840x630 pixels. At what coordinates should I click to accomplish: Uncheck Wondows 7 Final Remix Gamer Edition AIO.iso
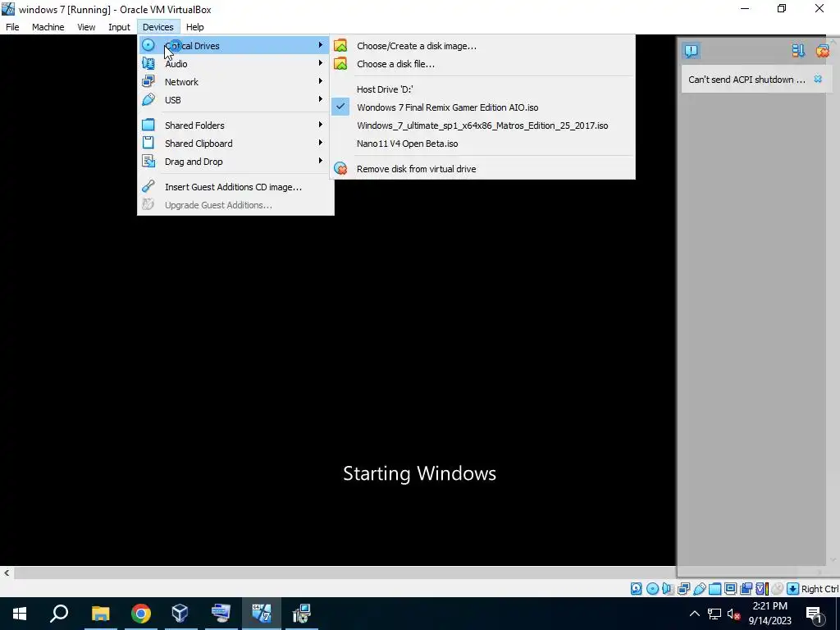pyautogui.click(x=482, y=107)
